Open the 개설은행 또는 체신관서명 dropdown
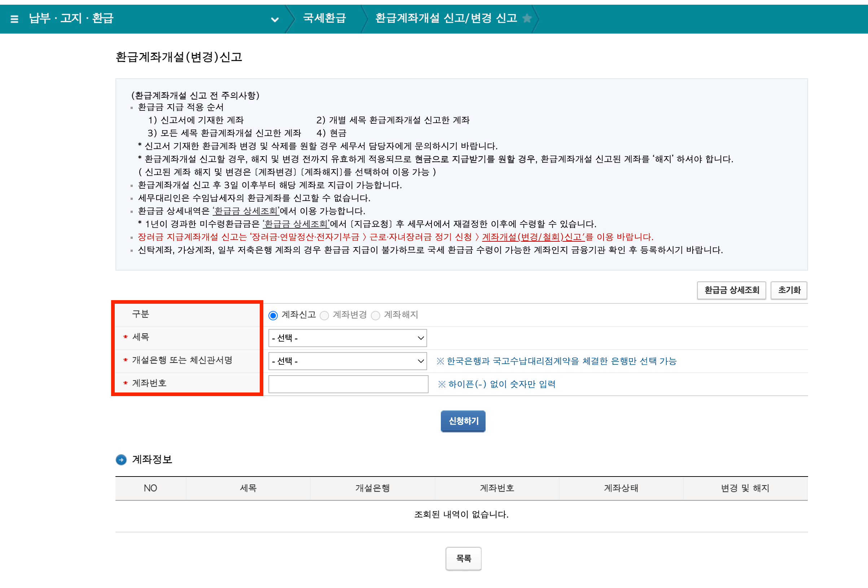 tap(347, 361)
